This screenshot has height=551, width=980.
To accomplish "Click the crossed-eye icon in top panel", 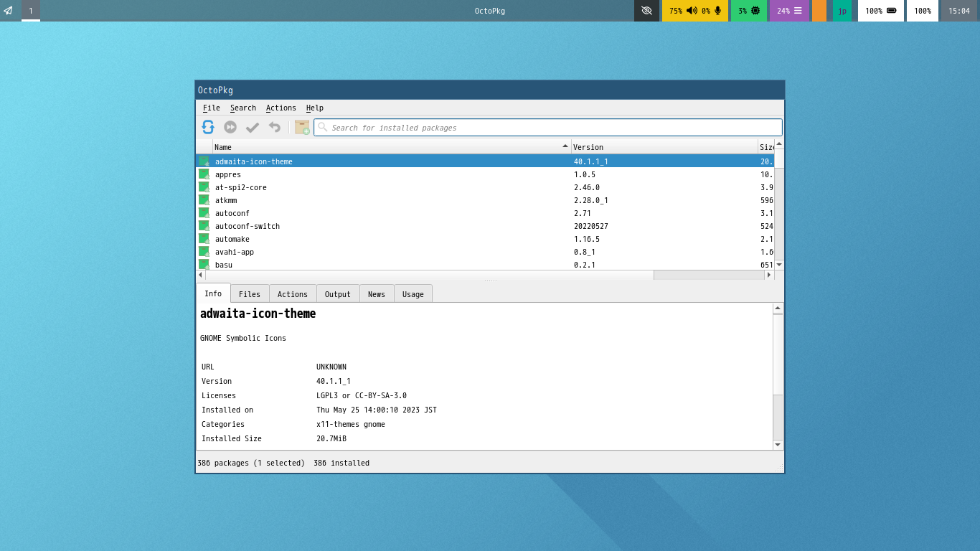I will point(646,11).
